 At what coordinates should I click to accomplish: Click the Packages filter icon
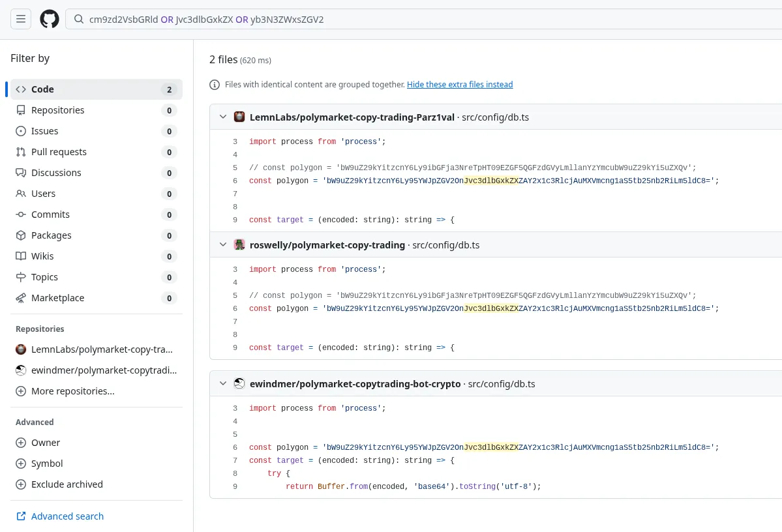[x=23, y=235]
